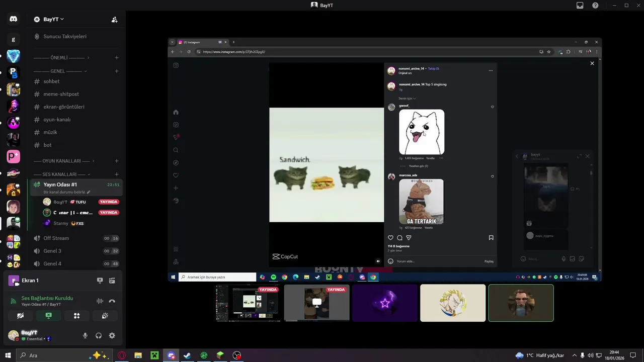Image resolution: width=644 pixels, height=362 pixels.
Task: Select Starmy in the voice channel list
Action: point(82,223)
